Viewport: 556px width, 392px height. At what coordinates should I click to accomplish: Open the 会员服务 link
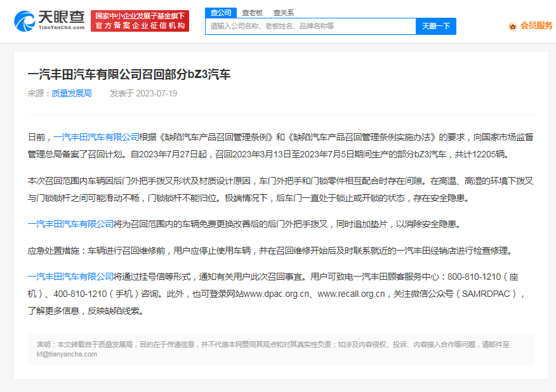[536, 25]
